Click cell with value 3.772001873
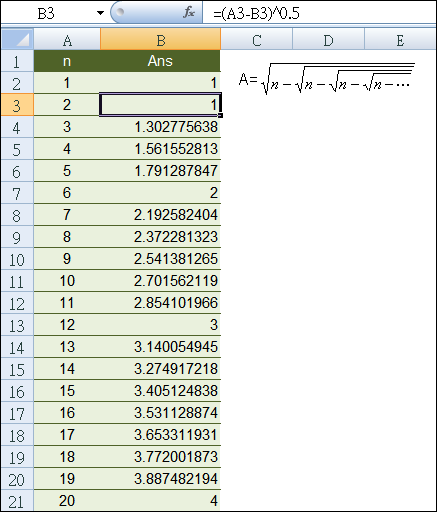 (160, 457)
